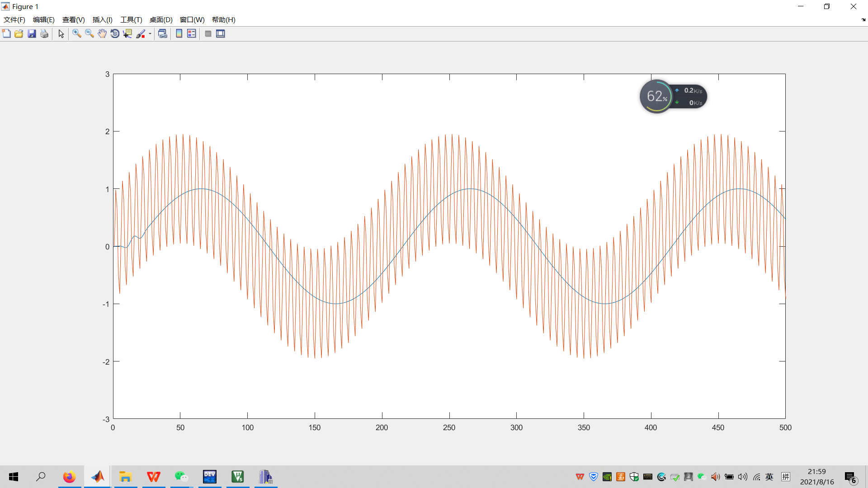The image size is (868, 488).
Task: Open the 编辑(E) menu
Action: (44, 20)
